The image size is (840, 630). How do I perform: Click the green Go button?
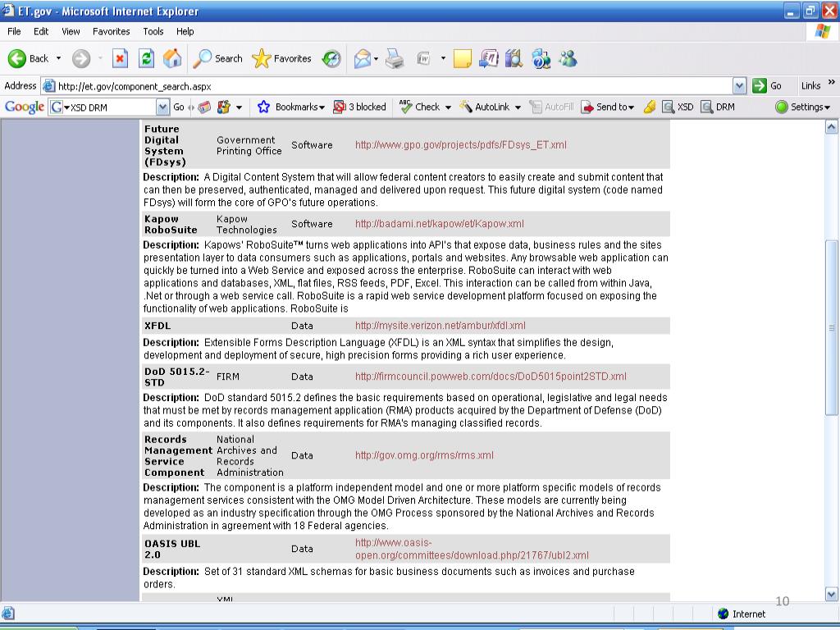tap(767, 85)
